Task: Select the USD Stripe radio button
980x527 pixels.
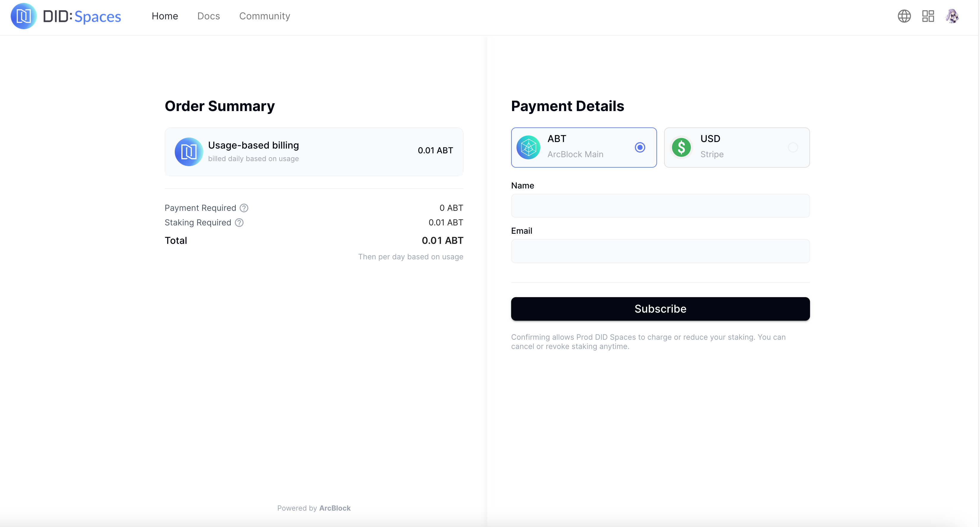Action: tap(793, 147)
